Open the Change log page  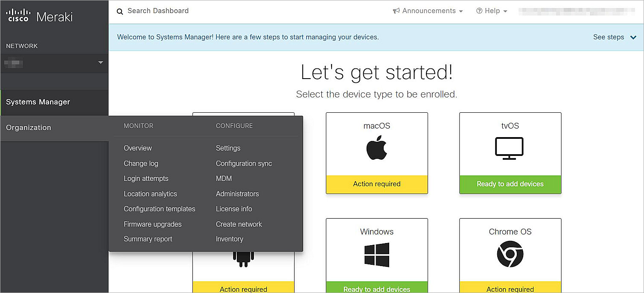pyautogui.click(x=141, y=163)
